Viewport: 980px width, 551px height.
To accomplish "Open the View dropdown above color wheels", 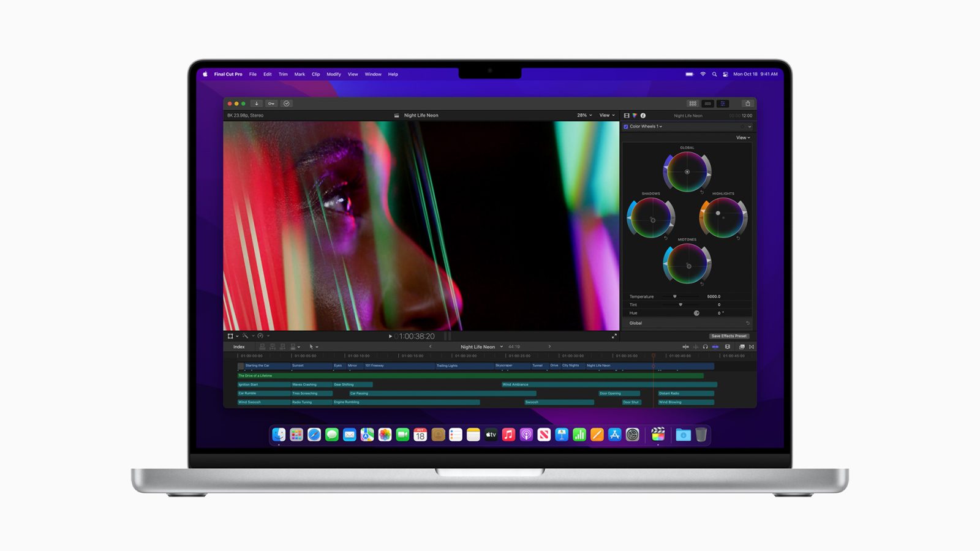I will pos(743,138).
